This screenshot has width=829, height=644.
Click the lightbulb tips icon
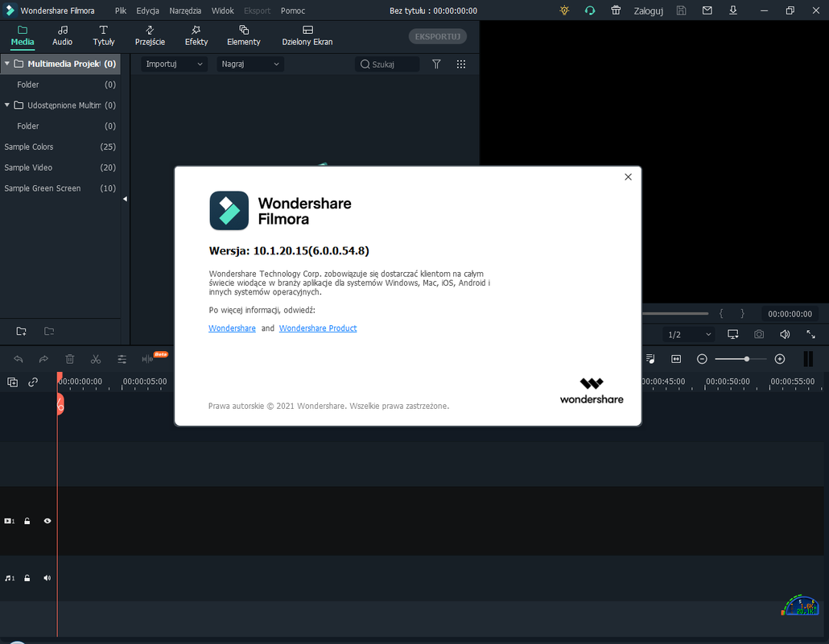point(565,10)
